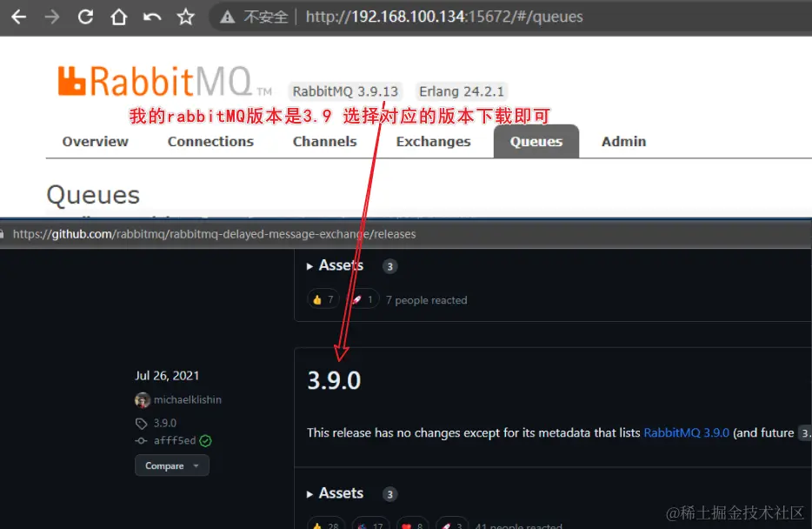Open the Compare dropdown
Image resolution: width=812 pixels, height=529 pixels.
pyautogui.click(x=172, y=465)
